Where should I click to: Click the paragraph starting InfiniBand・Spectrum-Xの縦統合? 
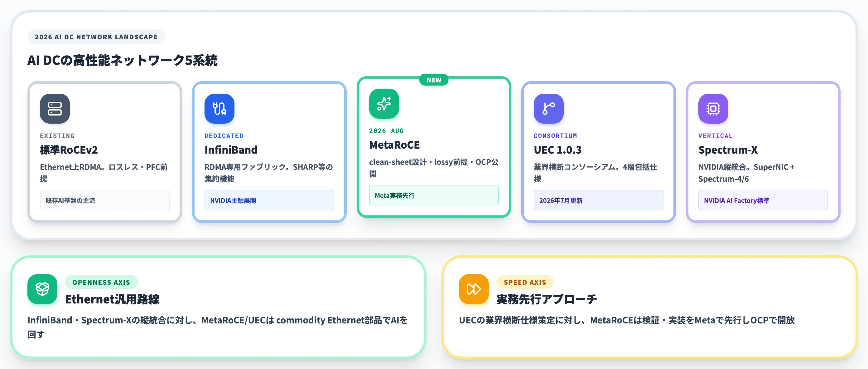[218, 327]
